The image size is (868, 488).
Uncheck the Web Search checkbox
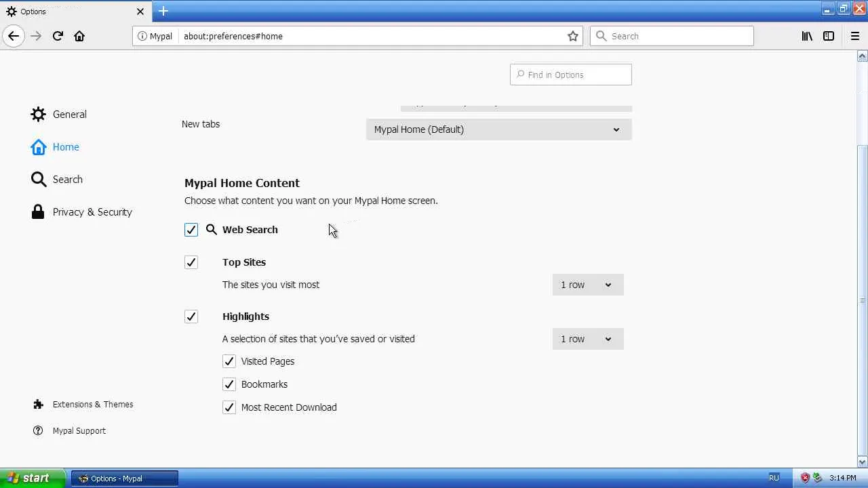191,230
